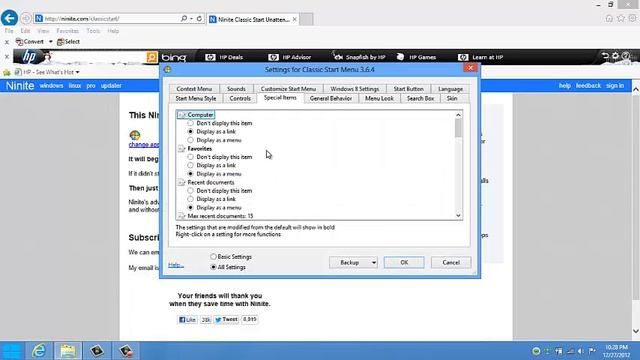
Task: Switch to the Start Menu Style tab
Action: pyautogui.click(x=196, y=98)
